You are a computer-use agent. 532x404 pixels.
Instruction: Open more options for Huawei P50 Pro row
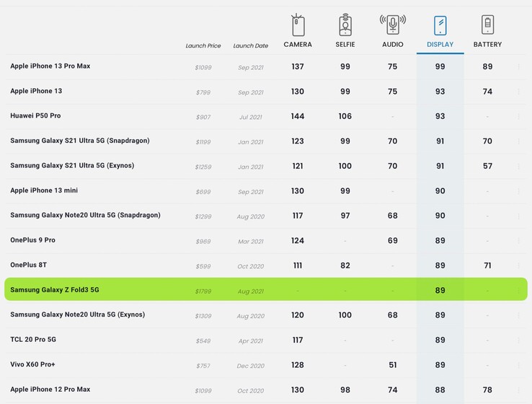tap(518, 116)
